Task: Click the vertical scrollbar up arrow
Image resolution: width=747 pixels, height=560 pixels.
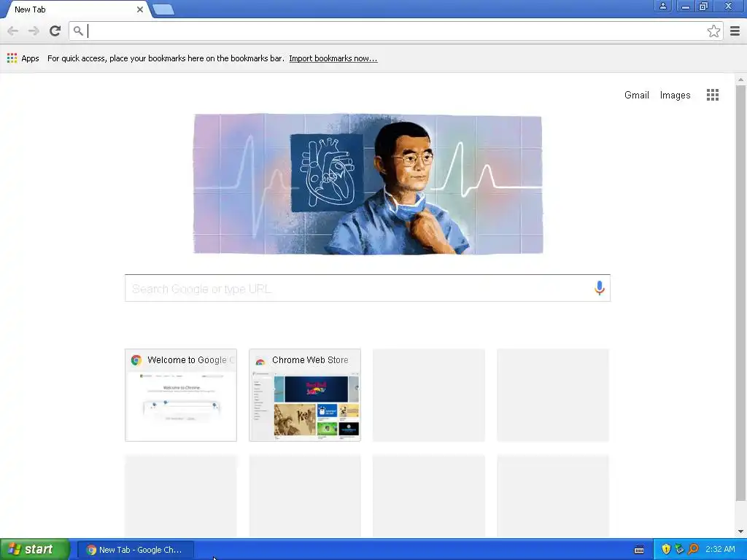Action: tap(740, 79)
